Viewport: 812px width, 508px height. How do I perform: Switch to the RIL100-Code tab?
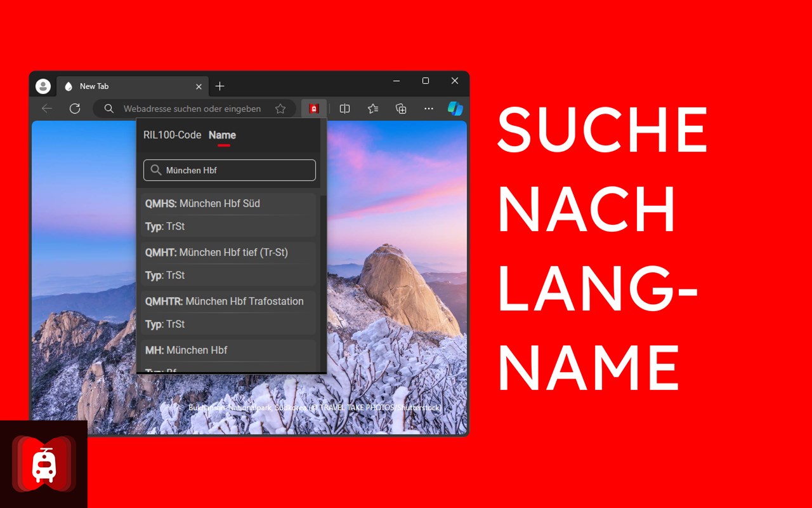[x=172, y=135]
